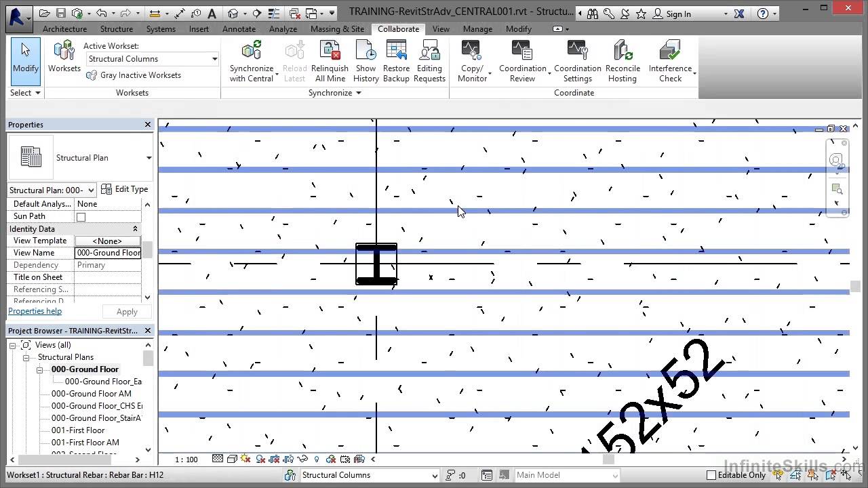Expand the Select panel dropdown

25,93
